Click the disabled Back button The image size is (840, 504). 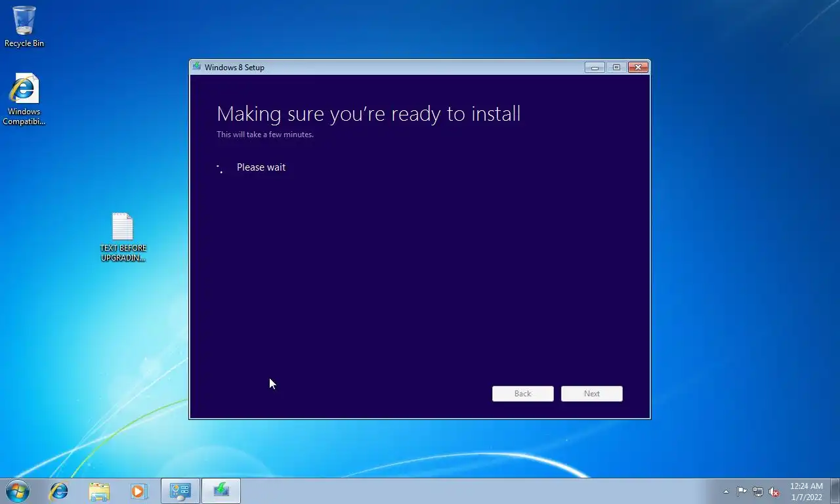click(x=523, y=394)
